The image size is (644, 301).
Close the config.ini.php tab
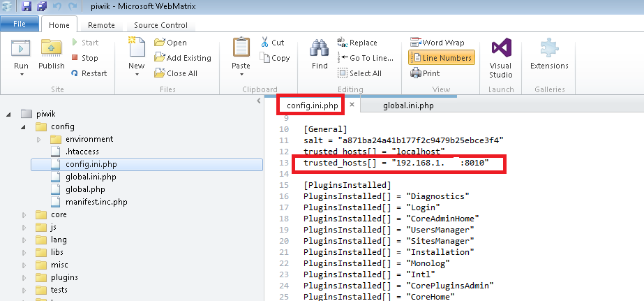(352, 105)
